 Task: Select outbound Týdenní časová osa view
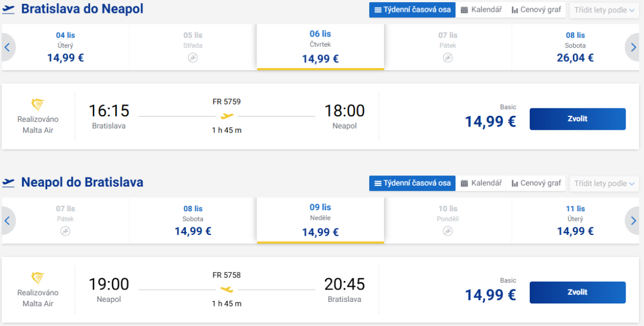(412, 10)
